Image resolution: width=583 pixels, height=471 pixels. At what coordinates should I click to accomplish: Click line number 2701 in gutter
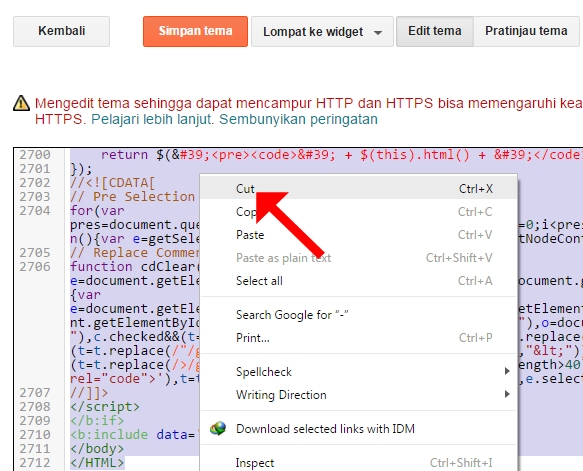coord(35,169)
